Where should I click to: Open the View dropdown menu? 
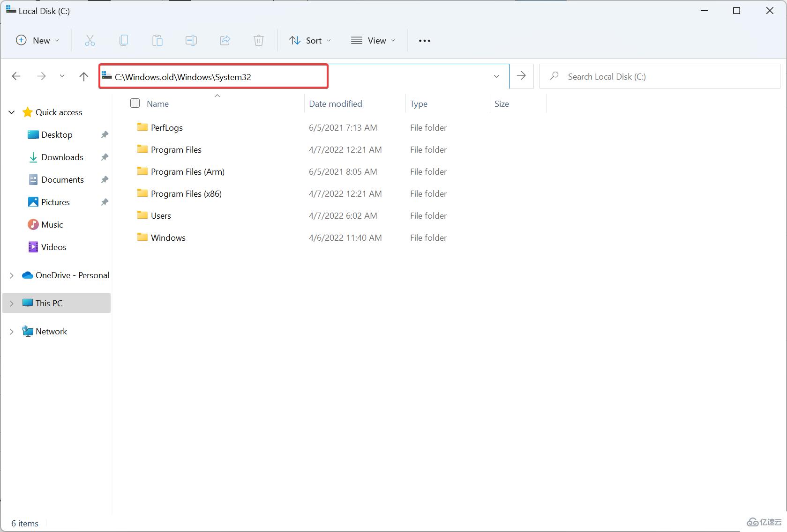(x=373, y=41)
